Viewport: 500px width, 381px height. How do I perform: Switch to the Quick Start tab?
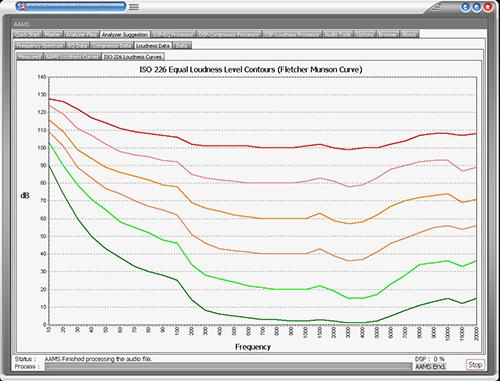28,34
